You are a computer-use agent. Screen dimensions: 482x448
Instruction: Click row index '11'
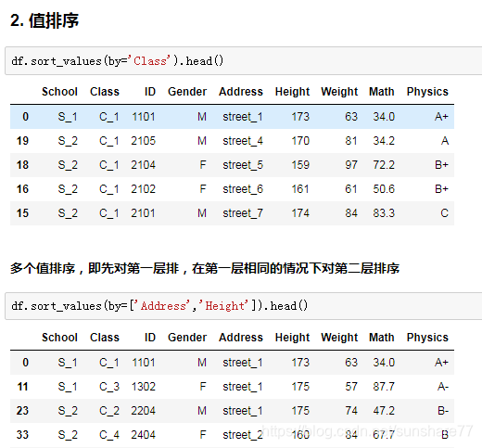(22, 387)
